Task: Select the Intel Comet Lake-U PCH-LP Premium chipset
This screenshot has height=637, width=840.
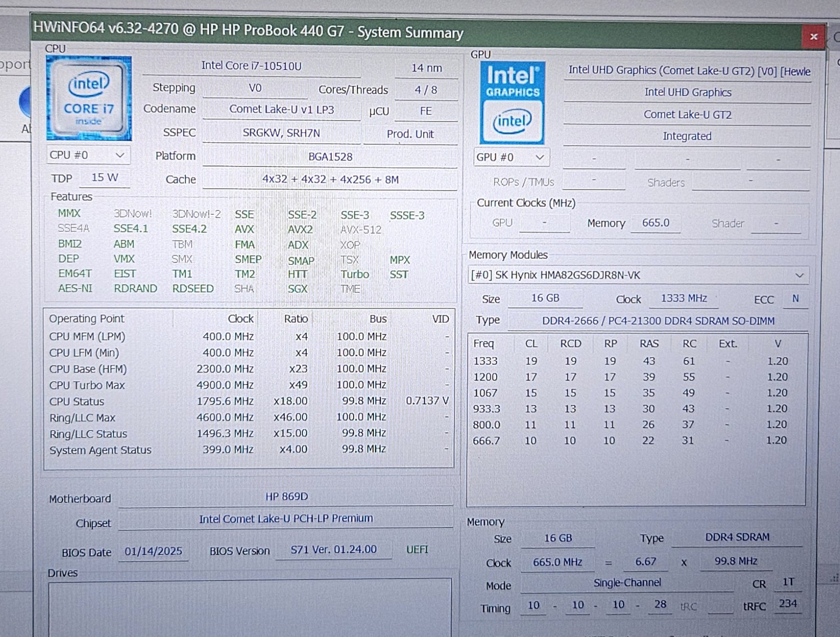Action: [x=286, y=518]
